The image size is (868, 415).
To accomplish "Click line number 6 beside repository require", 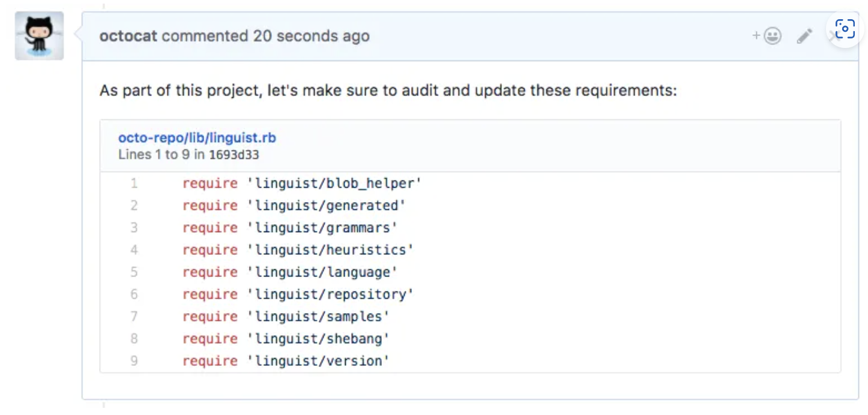I will tap(134, 294).
